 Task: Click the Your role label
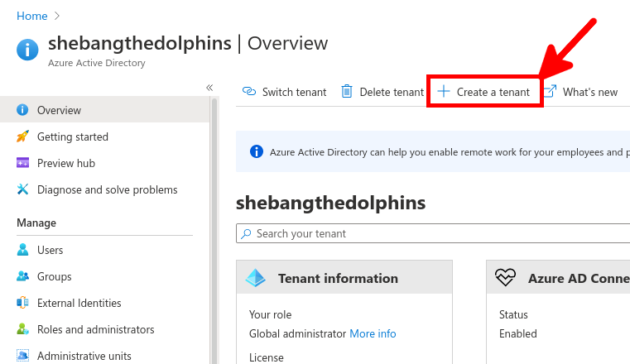pyautogui.click(x=270, y=314)
